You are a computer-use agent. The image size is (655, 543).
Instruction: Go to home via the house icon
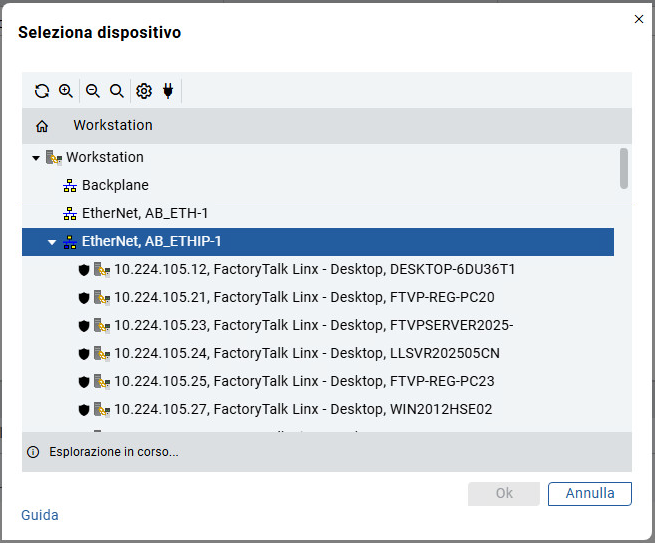coord(42,126)
